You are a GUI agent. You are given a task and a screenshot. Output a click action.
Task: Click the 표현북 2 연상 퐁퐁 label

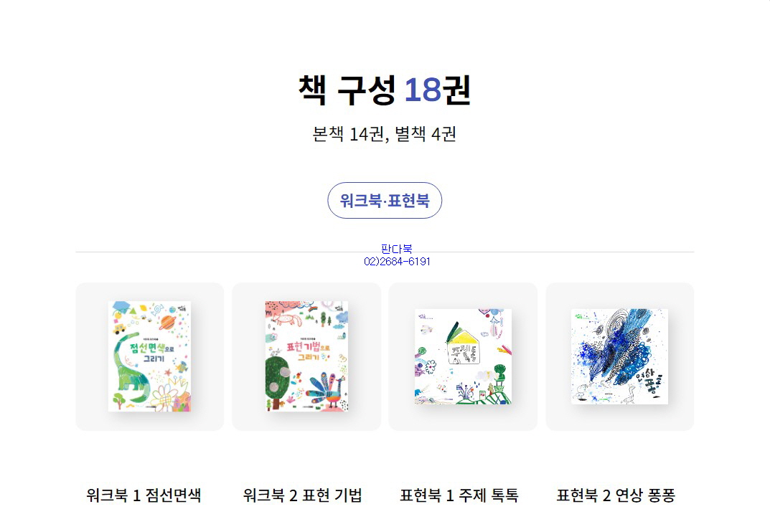[x=616, y=495]
